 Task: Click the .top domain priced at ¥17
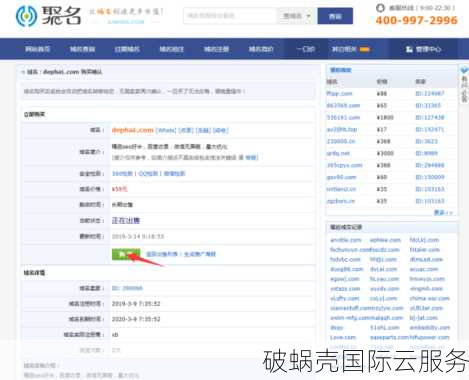(342, 130)
